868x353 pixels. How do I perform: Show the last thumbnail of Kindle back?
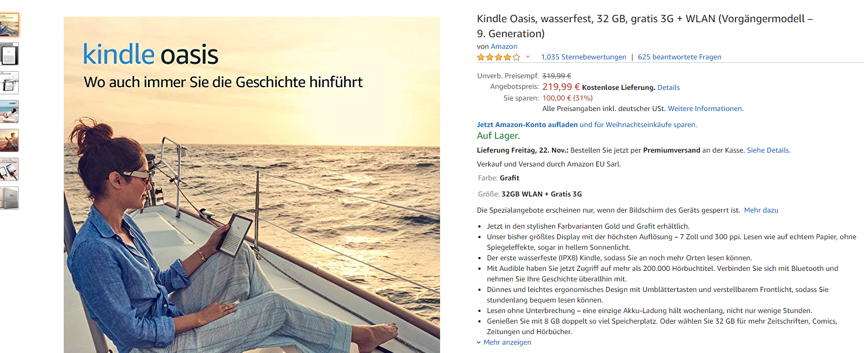coord(9,198)
